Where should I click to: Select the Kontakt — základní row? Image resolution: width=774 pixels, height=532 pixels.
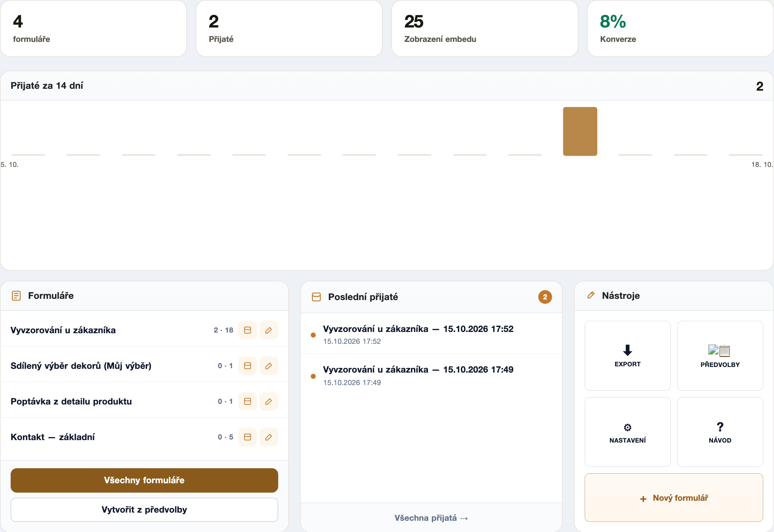[x=144, y=437]
